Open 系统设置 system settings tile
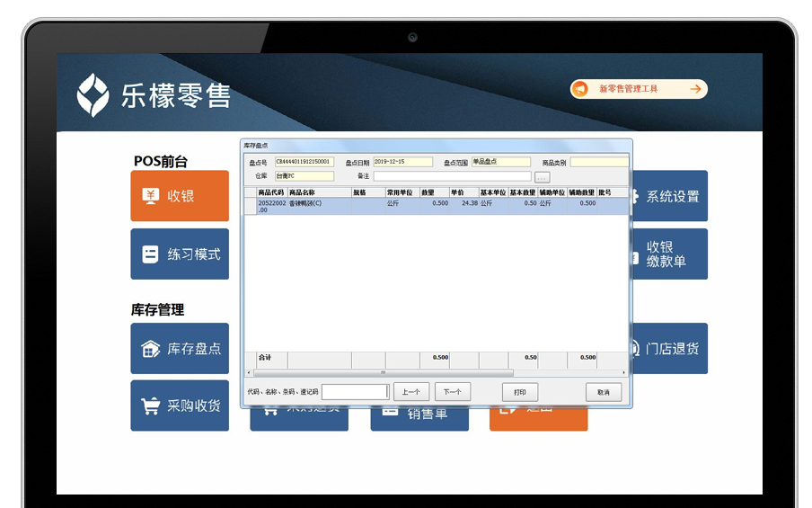The height and width of the screenshot is (508, 812). (669, 196)
